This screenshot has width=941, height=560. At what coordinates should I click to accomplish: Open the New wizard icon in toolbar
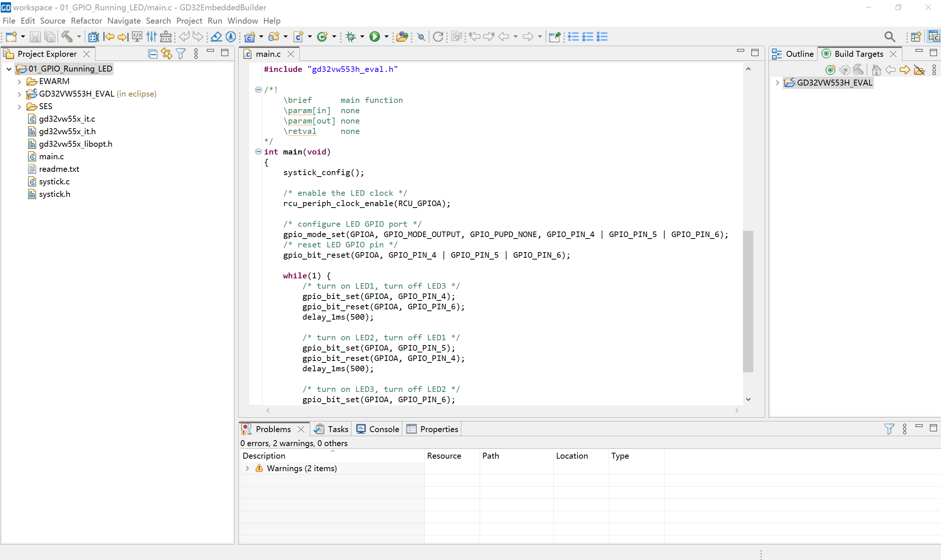(x=11, y=36)
